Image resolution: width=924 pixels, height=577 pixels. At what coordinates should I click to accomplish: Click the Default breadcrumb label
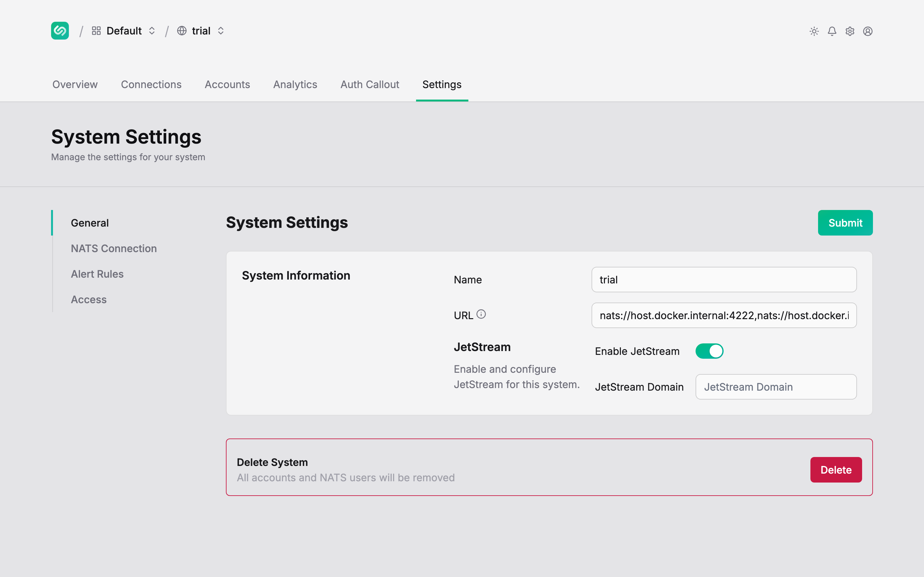tap(124, 31)
